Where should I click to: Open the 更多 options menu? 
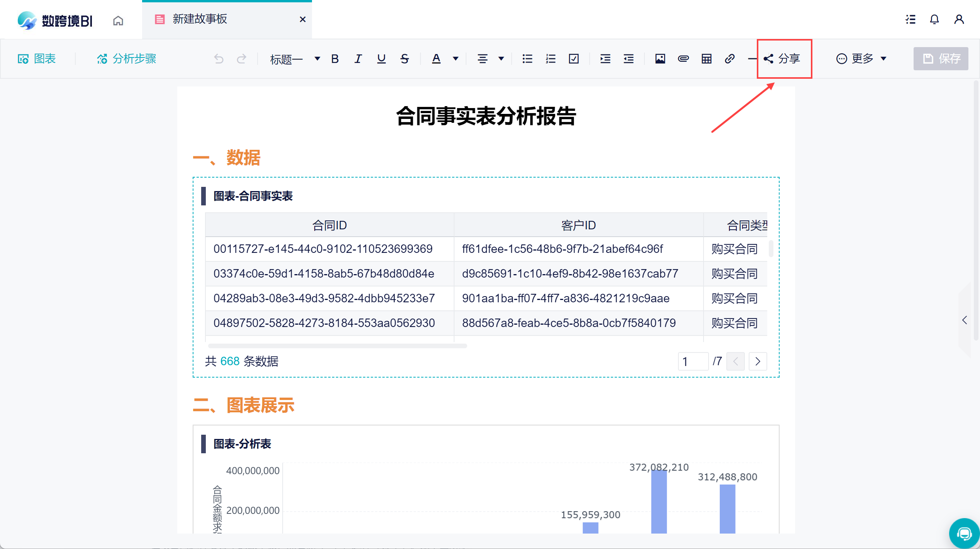(861, 59)
